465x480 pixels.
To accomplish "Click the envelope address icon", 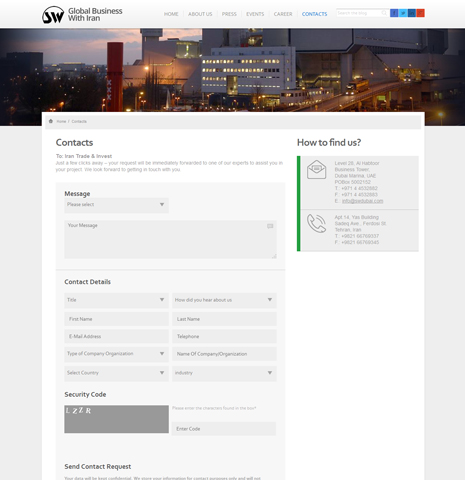I will click(x=316, y=169).
